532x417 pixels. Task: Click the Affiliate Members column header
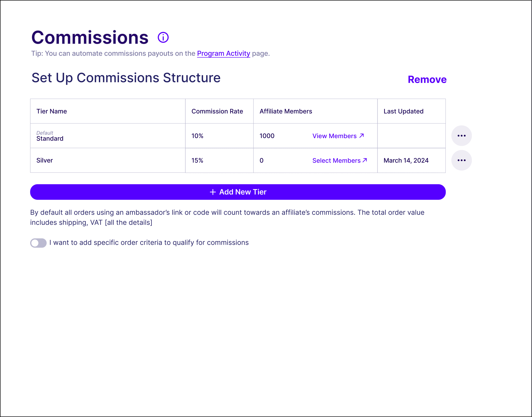tap(286, 111)
